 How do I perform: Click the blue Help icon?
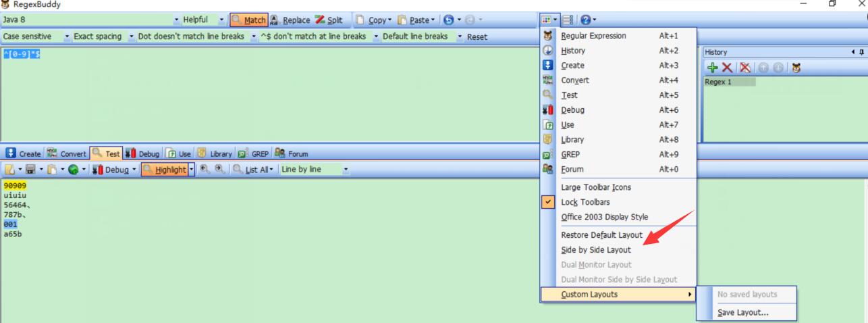point(585,20)
